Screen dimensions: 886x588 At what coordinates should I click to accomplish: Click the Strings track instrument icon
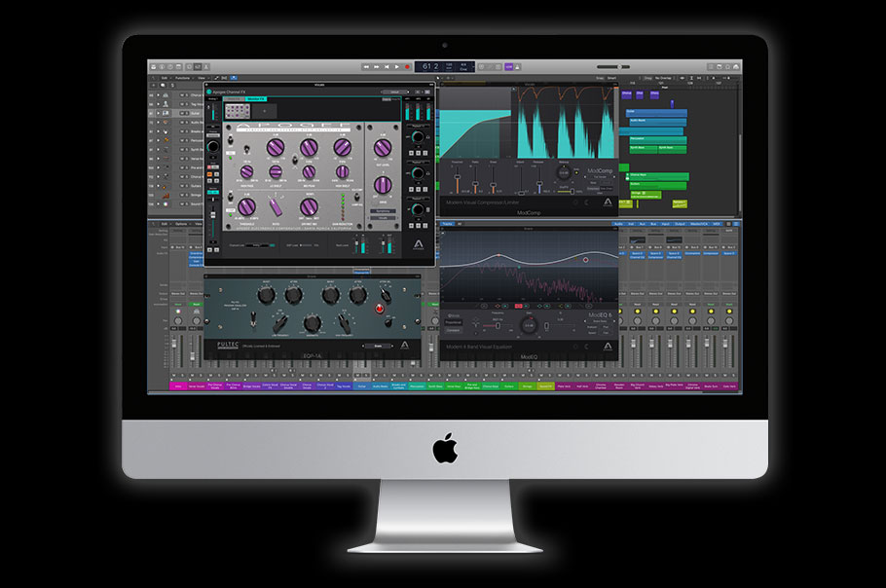coord(166,196)
